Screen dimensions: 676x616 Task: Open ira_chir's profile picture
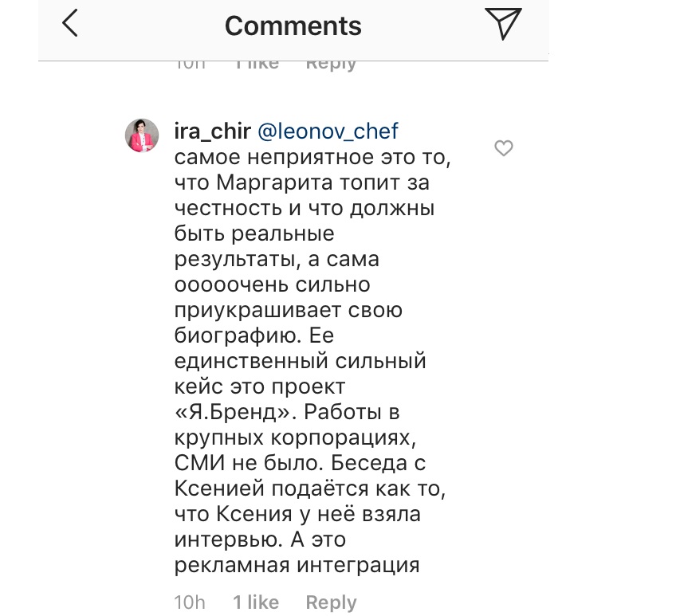tap(142, 135)
